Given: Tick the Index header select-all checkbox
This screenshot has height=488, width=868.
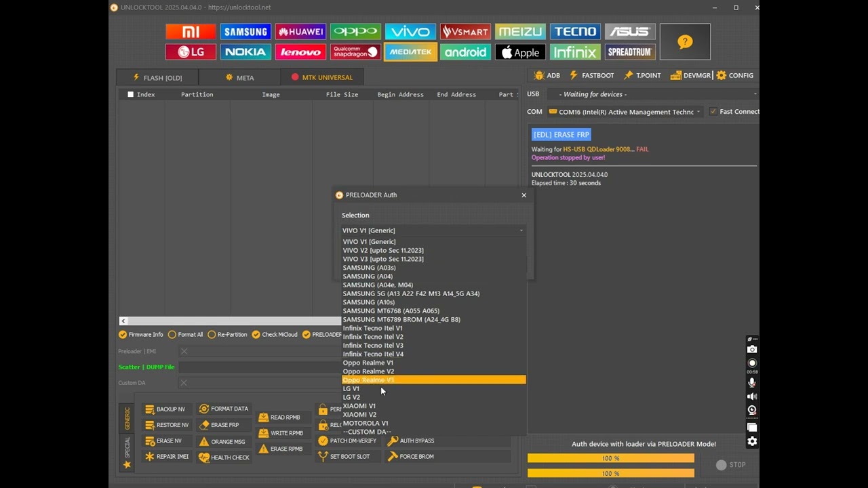Looking at the screenshot, I should pyautogui.click(x=130, y=95).
